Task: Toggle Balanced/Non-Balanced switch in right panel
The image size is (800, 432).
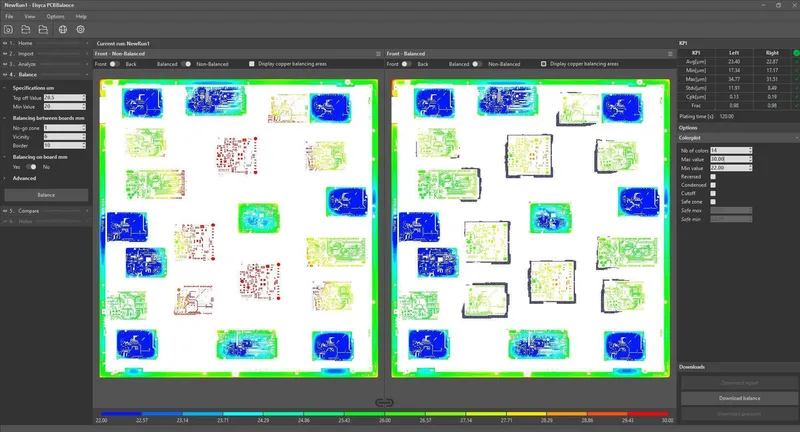Action: click(478, 64)
